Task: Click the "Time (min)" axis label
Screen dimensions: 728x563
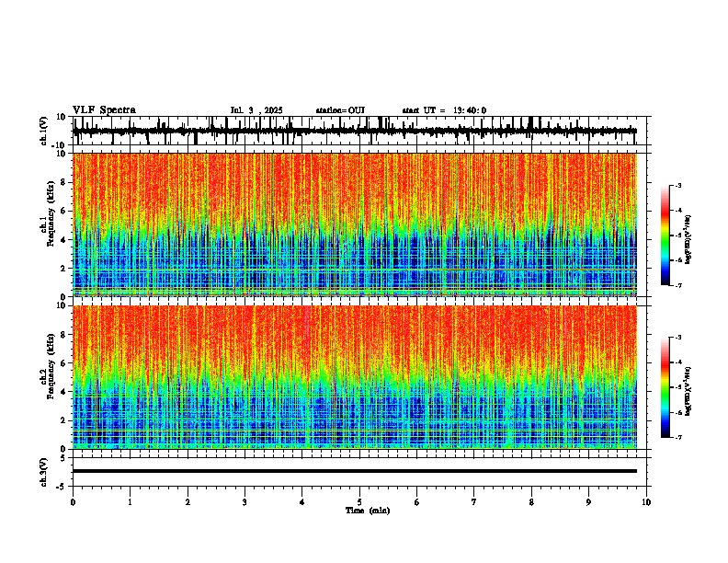Action: click(x=368, y=511)
